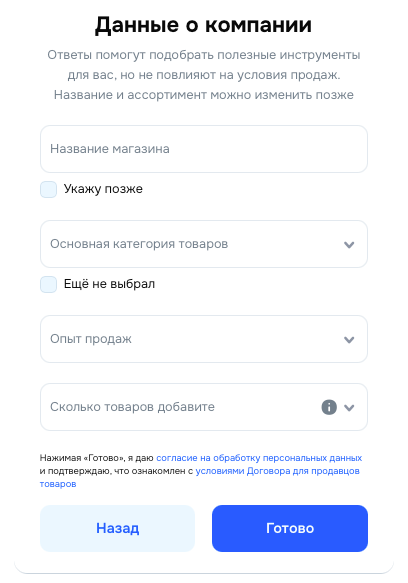Click the Ещё не выбрал label text
This screenshot has height=583, width=408.
tap(109, 284)
